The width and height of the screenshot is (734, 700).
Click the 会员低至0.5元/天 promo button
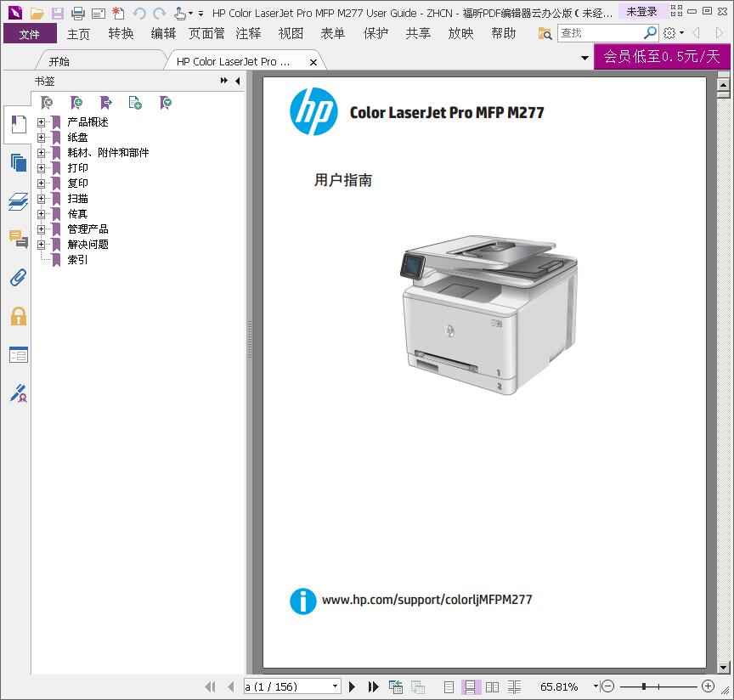coord(662,57)
